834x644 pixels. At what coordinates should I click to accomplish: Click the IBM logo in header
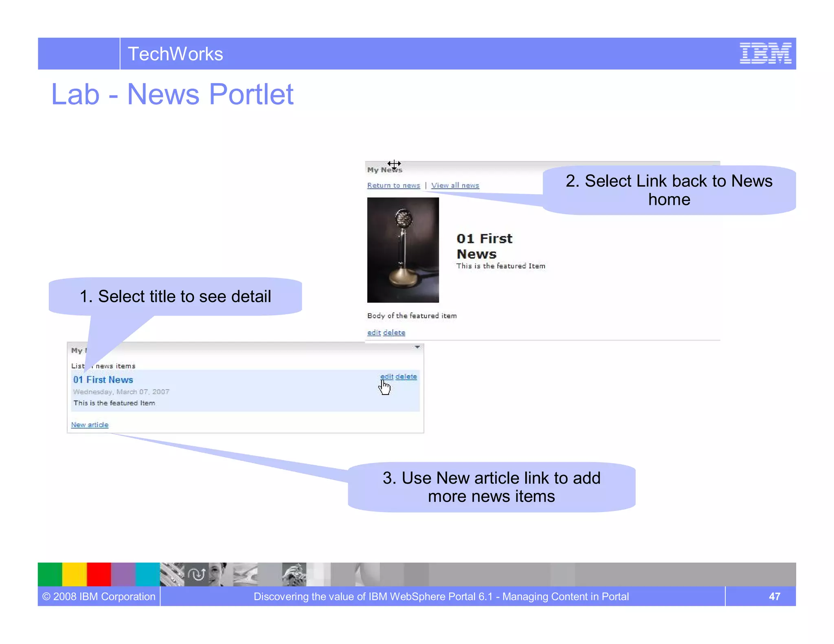pos(765,53)
